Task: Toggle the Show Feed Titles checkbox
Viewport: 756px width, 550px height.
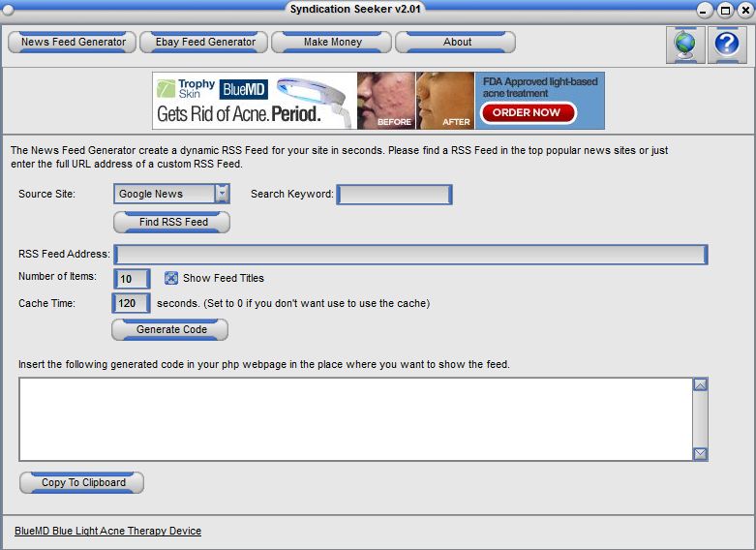Action: (x=170, y=278)
